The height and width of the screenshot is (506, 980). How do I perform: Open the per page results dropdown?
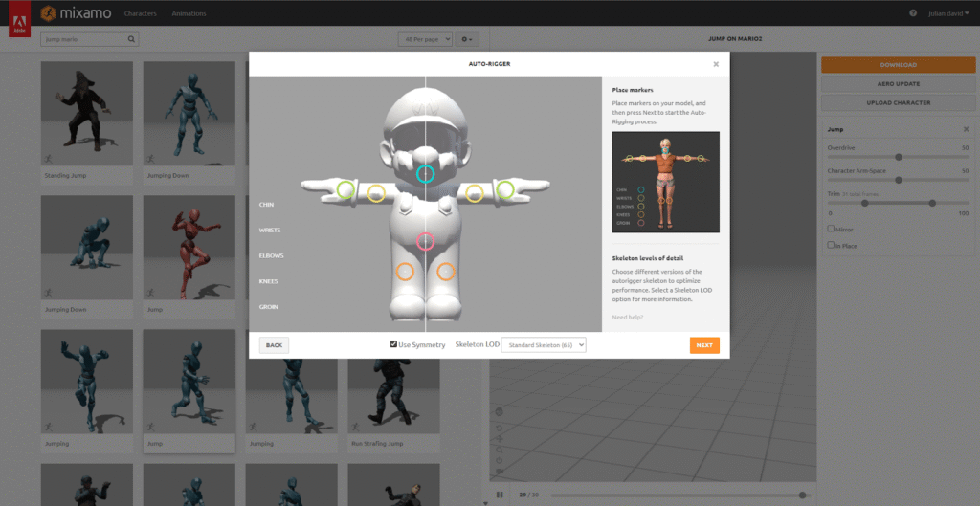coord(425,39)
